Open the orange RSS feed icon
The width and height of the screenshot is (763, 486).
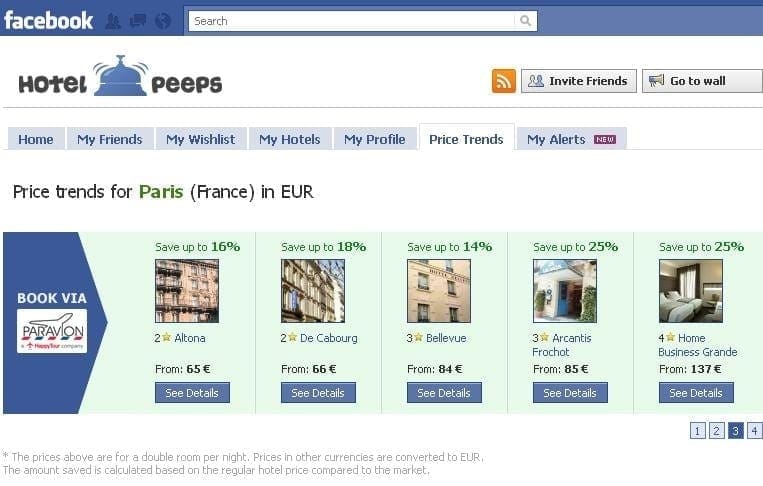pyautogui.click(x=504, y=81)
